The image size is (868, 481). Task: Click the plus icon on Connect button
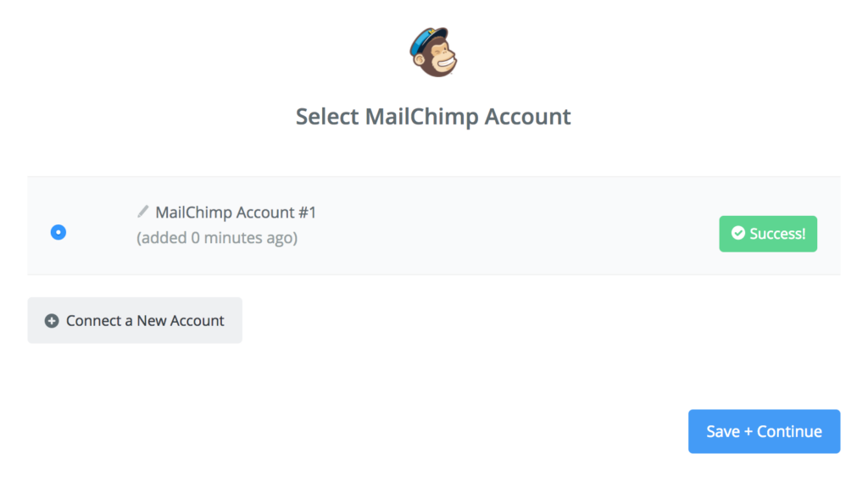pyautogui.click(x=52, y=321)
